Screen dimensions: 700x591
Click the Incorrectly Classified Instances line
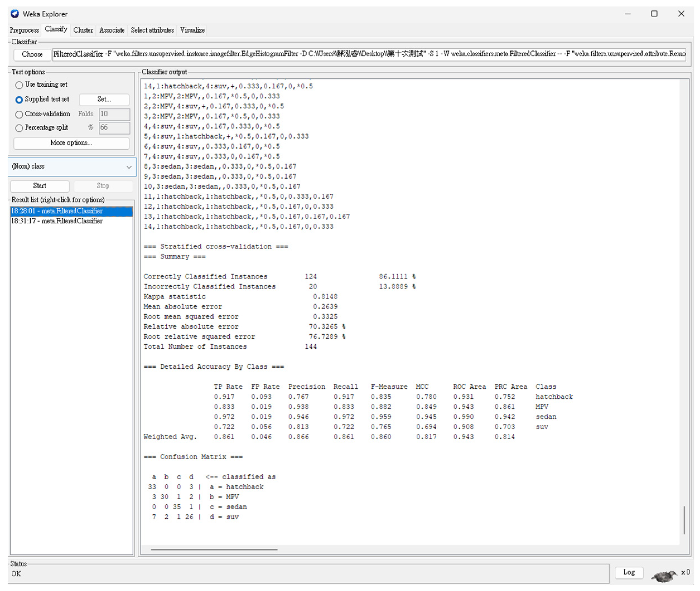(280, 287)
